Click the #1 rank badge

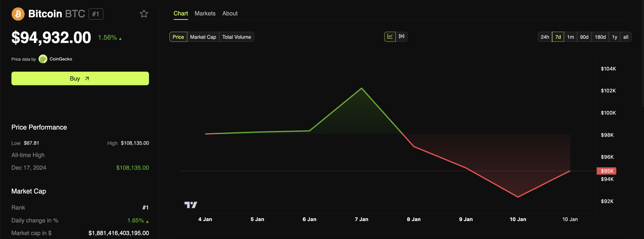click(96, 14)
